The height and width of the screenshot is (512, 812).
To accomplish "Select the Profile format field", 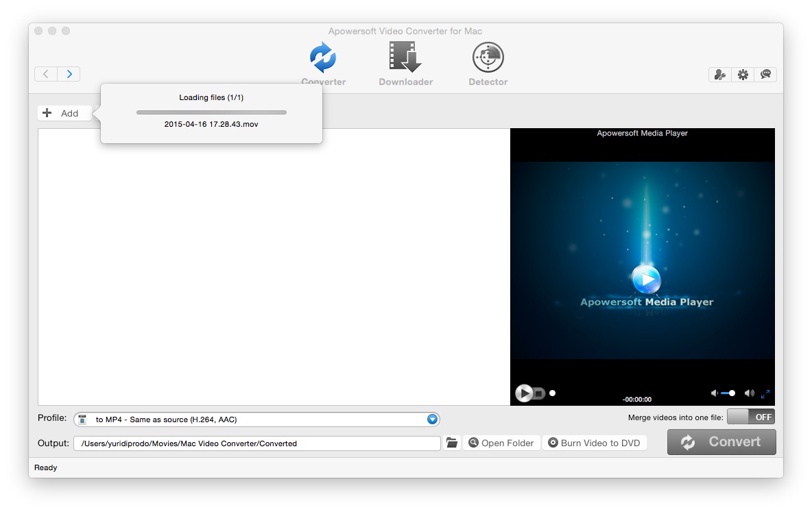I will (257, 419).
